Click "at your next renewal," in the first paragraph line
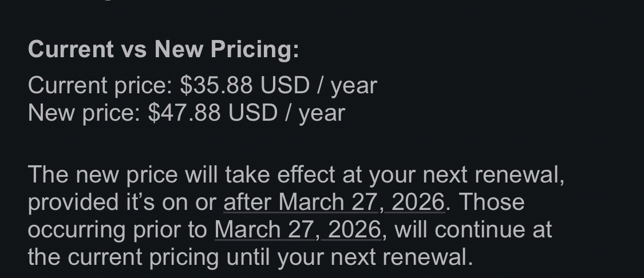This screenshot has width=644, height=278. pos(453,174)
